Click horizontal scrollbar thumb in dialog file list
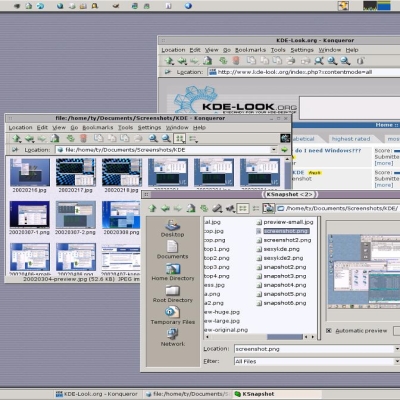 285,337
